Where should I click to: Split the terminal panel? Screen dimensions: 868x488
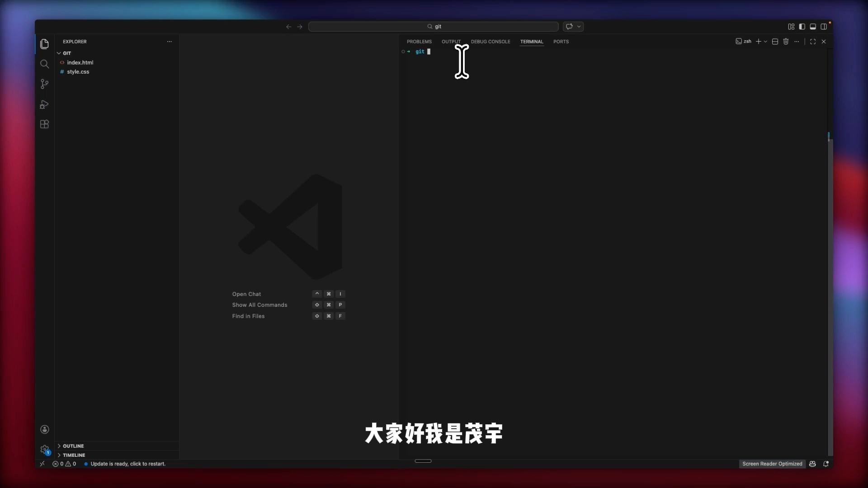click(x=775, y=42)
